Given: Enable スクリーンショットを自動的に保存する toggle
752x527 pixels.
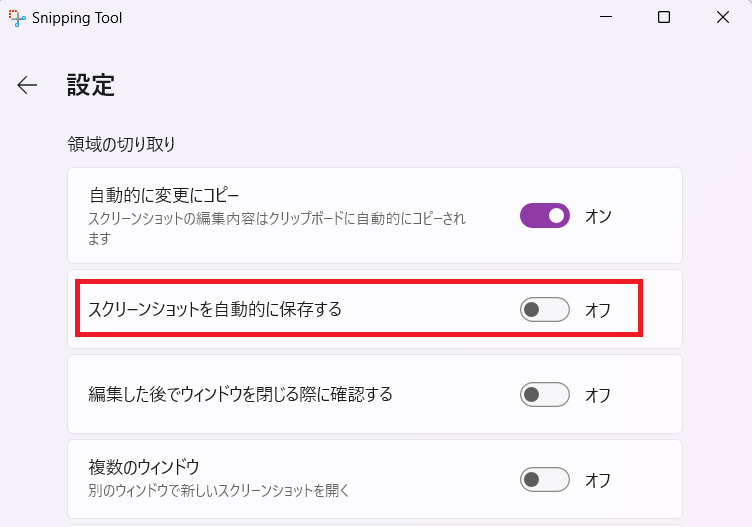Looking at the screenshot, I should pos(545,309).
